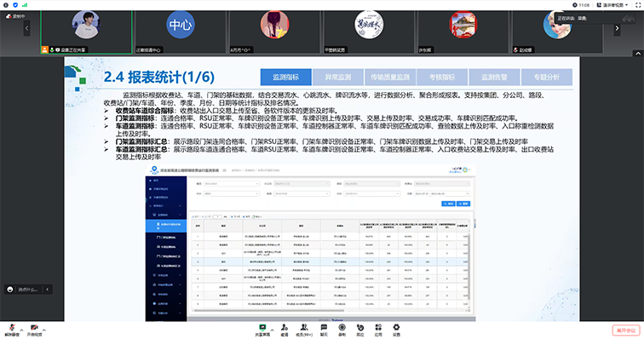Select highlighted 收费站车道综合指标 sidebar item
The image size is (644, 339).
166,226
